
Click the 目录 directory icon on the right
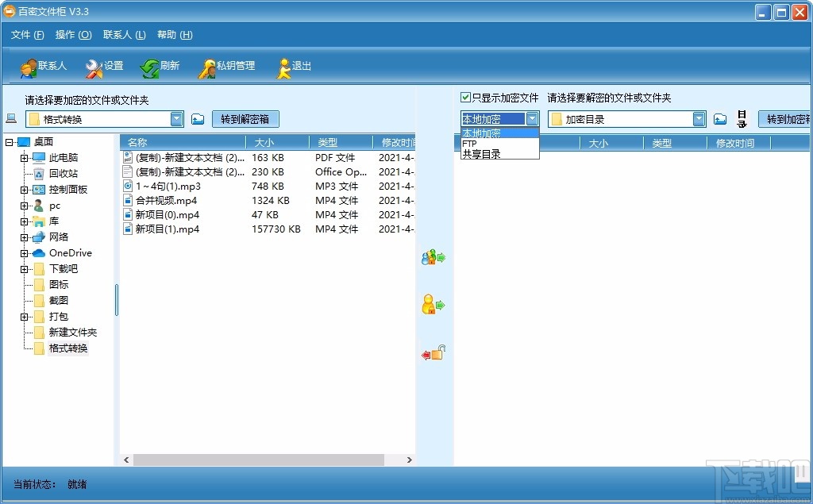coord(741,117)
